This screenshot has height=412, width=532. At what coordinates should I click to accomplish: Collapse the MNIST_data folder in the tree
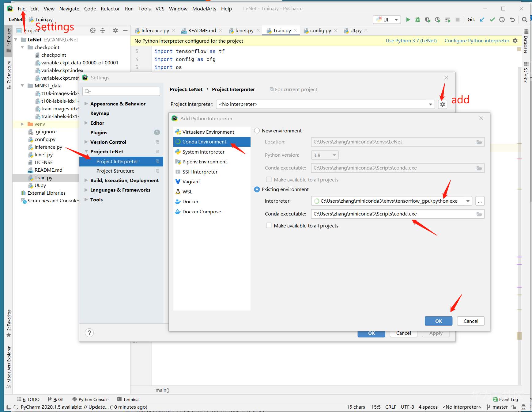pyautogui.click(x=22, y=86)
